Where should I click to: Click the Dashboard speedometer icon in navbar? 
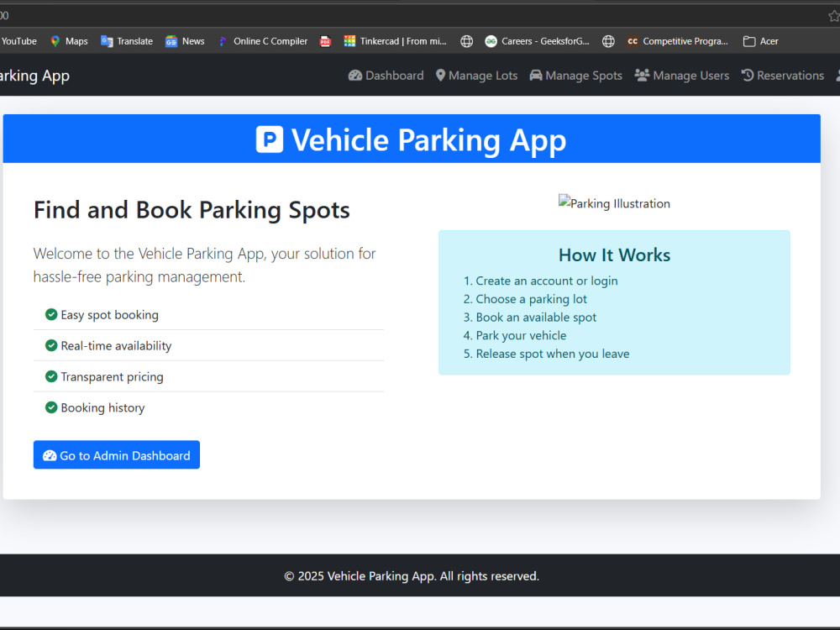(x=354, y=76)
